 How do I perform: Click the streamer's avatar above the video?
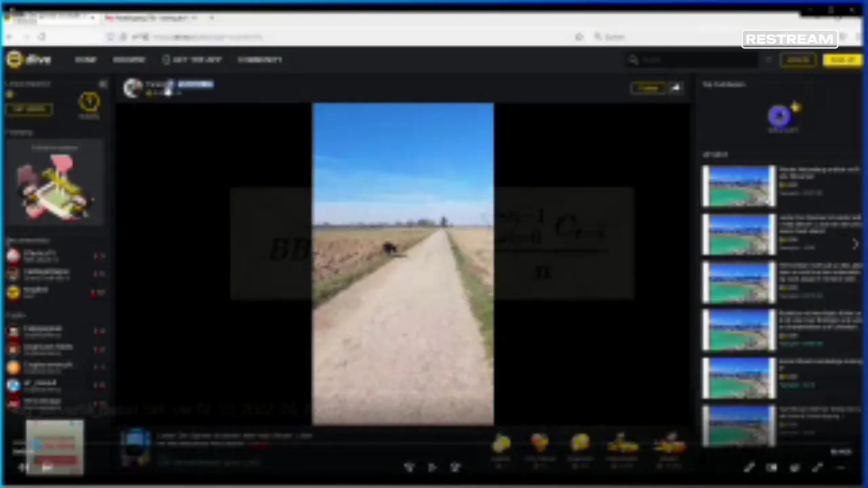[x=133, y=87]
